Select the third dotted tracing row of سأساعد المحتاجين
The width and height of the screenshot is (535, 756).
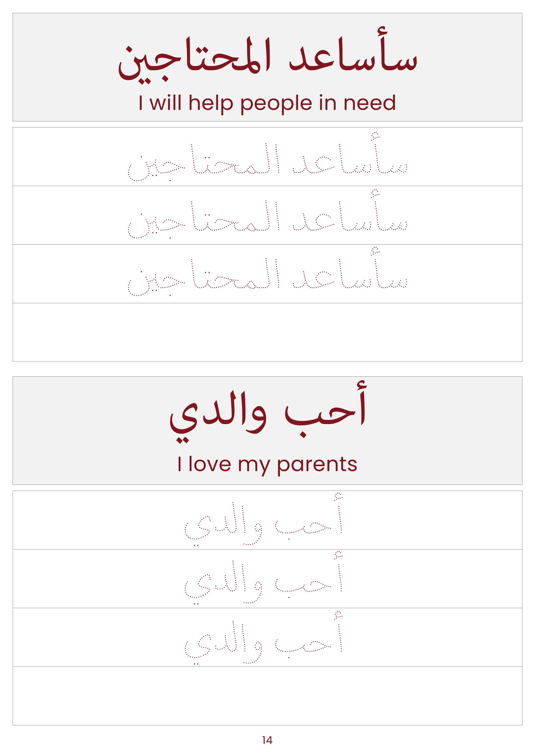point(267,274)
